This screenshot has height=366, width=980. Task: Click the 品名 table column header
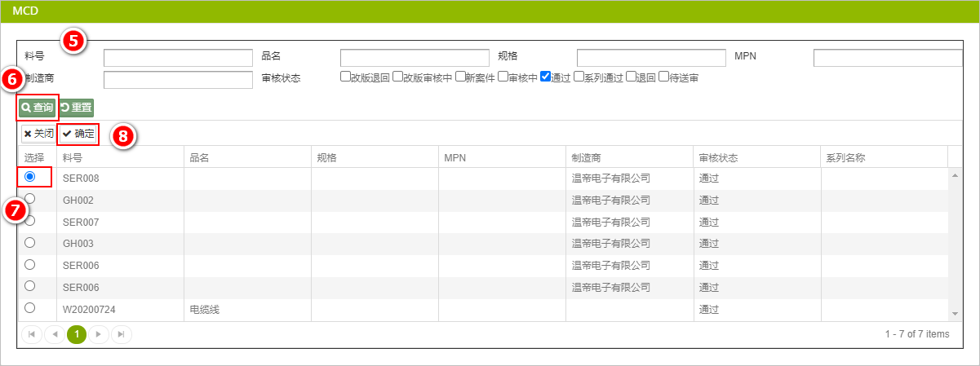point(247,157)
